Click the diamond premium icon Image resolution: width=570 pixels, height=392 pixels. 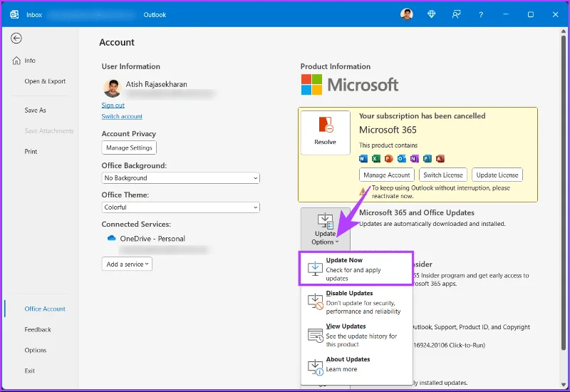(431, 14)
